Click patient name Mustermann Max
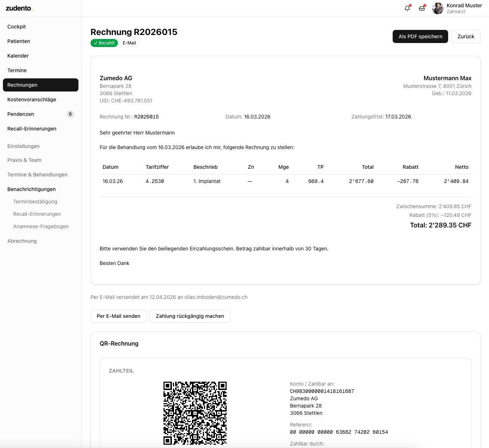This screenshot has width=489, height=448. [x=447, y=78]
